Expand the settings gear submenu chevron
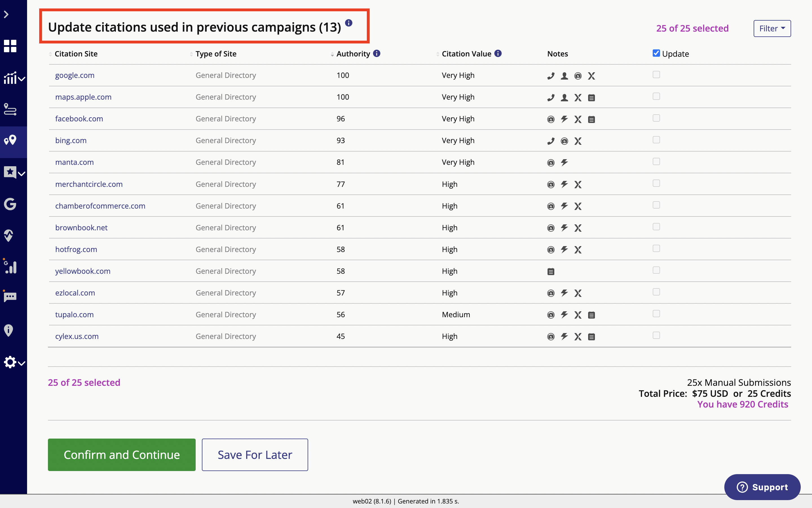Image resolution: width=812 pixels, height=508 pixels. (x=22, y=363)
